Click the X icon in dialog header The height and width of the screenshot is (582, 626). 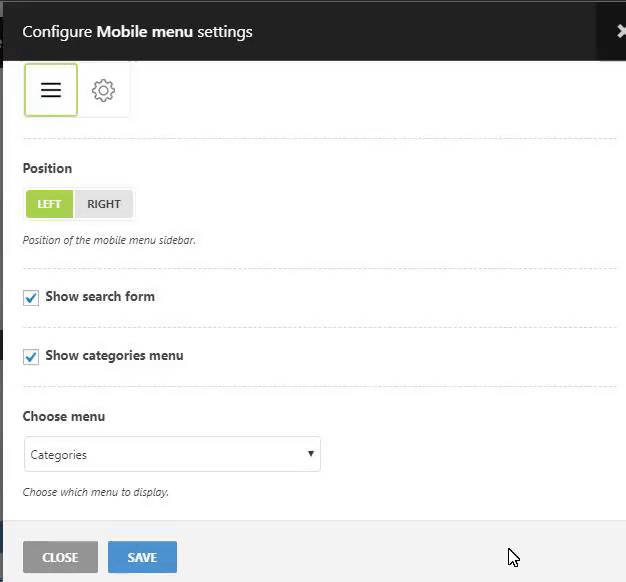620,31
